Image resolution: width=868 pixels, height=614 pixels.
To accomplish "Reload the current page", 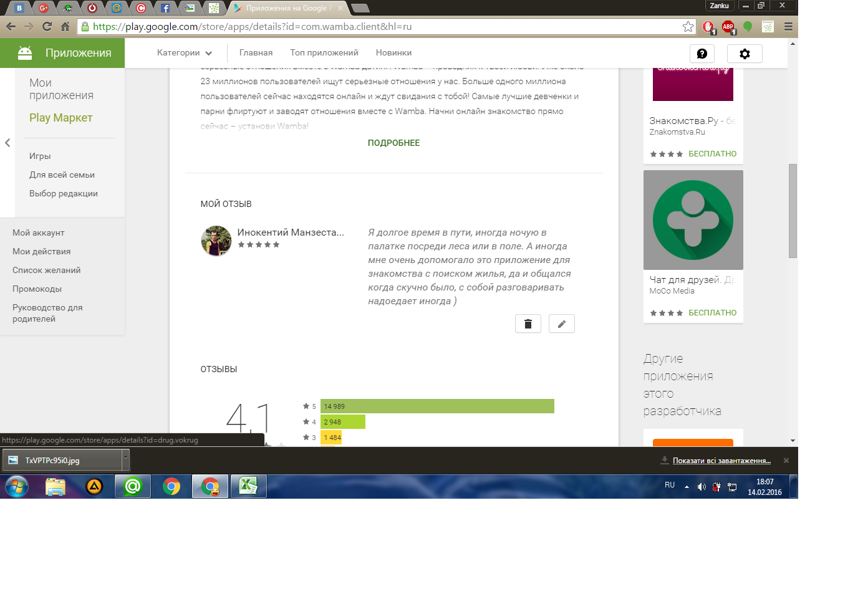I will (47, 26).
